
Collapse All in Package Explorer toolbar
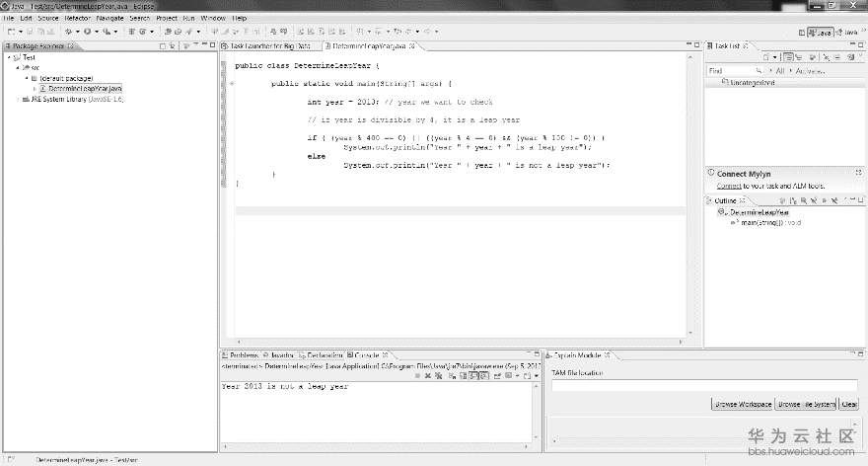(x=162, y=46)
